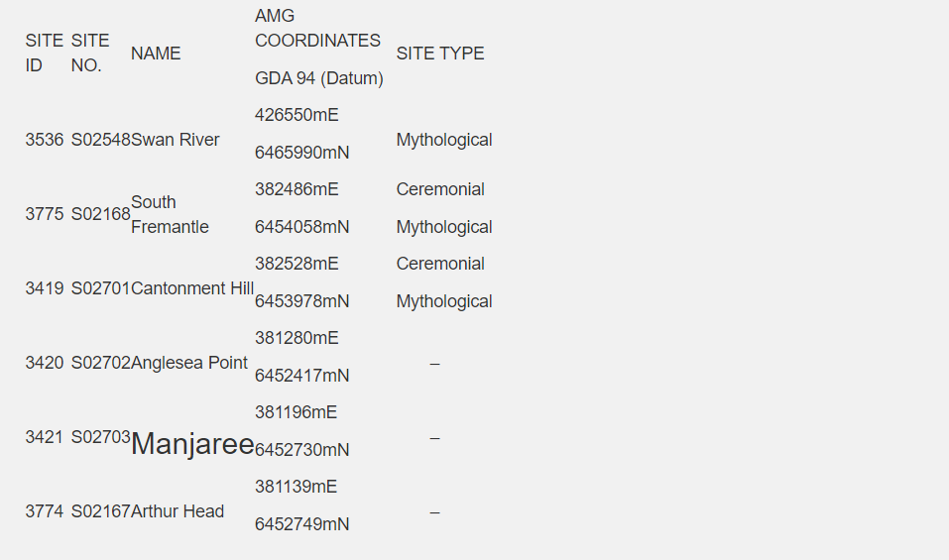Click the GDA 94 (Datum) text
Image resolution: width=949 pixels, height=560 pixels.
(319, 78)
